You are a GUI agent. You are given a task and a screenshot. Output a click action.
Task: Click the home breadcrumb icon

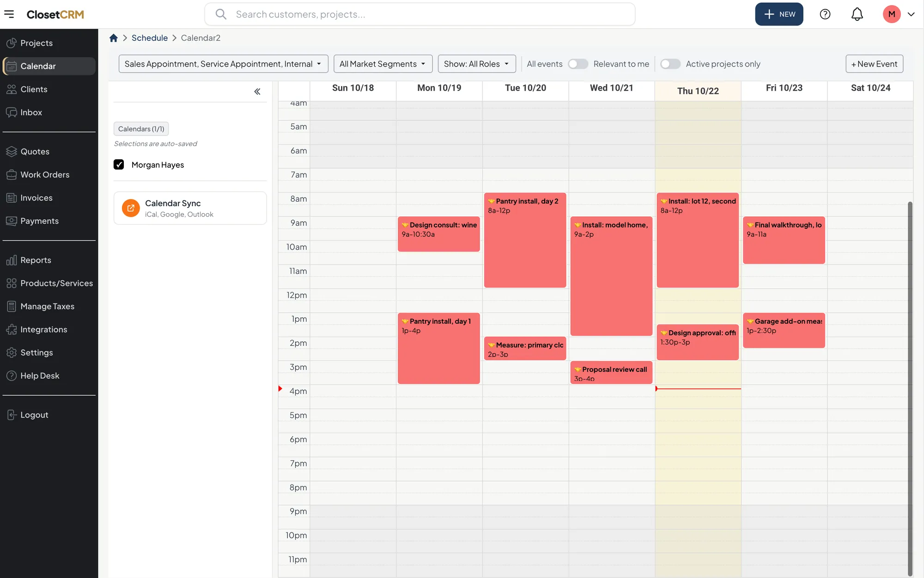[114, 38]
